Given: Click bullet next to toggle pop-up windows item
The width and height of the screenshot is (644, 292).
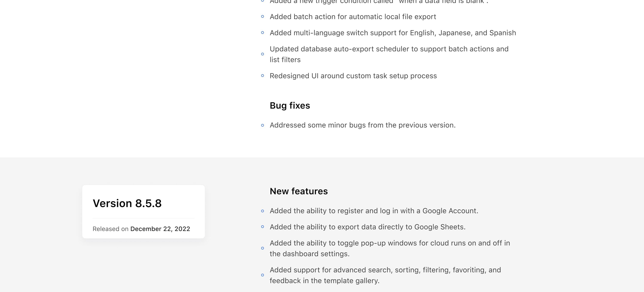Looking at the screenshot, I should point(262,248).
